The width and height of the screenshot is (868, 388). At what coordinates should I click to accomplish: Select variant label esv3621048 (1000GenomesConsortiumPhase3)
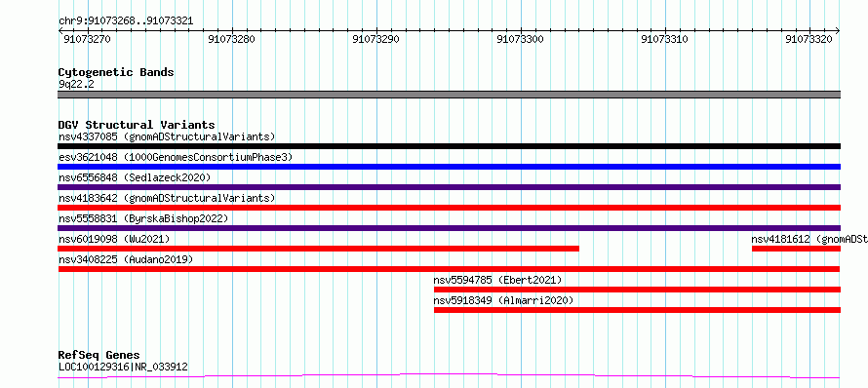pyautogui.click(x=176, y=157)
